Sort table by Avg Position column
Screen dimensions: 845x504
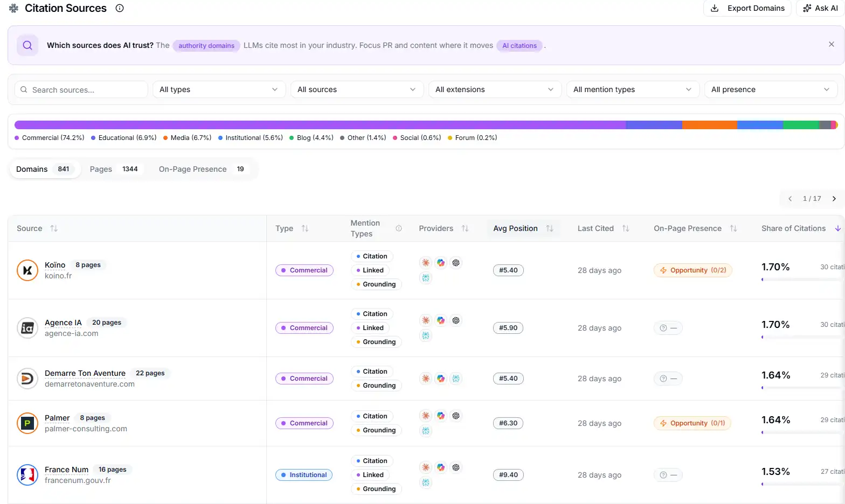[x=550, y=228]
